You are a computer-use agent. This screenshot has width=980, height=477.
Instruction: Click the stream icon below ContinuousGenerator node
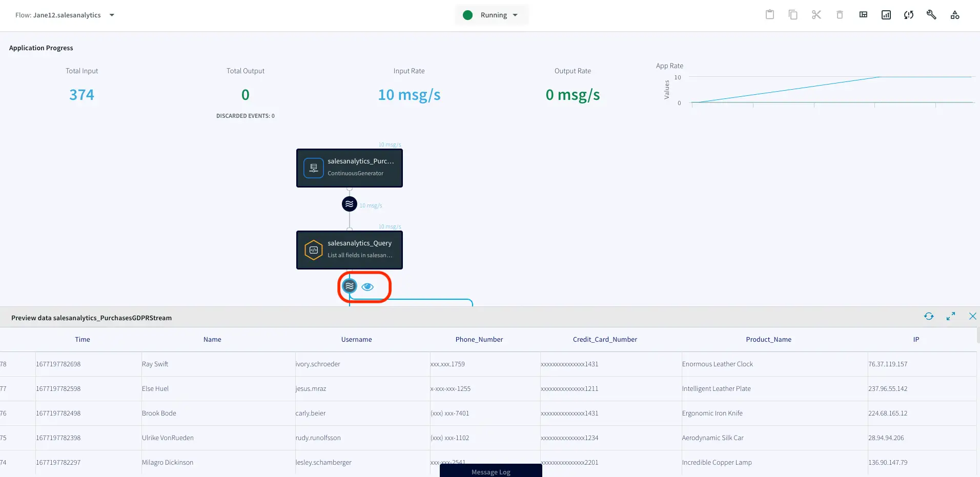[349, 204]
